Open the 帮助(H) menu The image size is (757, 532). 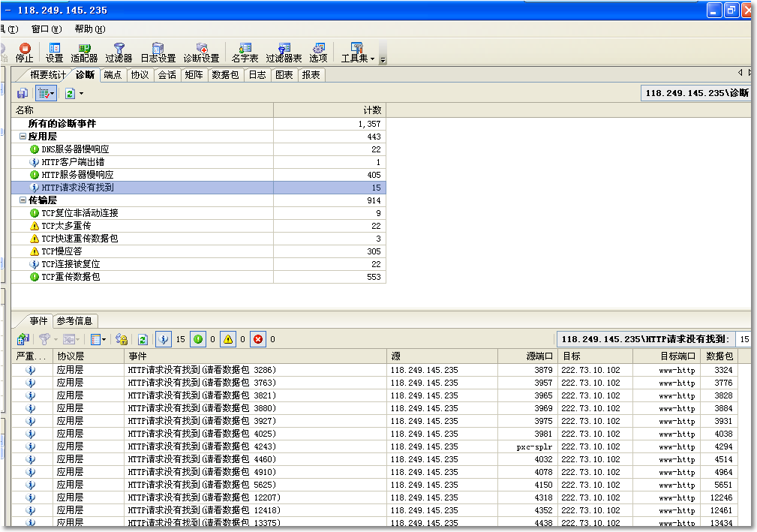click(89, 29)
